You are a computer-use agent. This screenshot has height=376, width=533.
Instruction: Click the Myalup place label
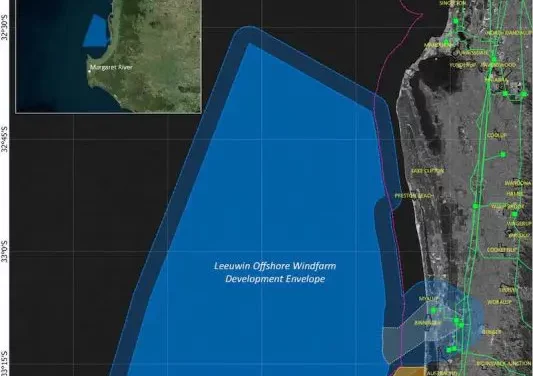pyautogui.click(x=428, y=298)
